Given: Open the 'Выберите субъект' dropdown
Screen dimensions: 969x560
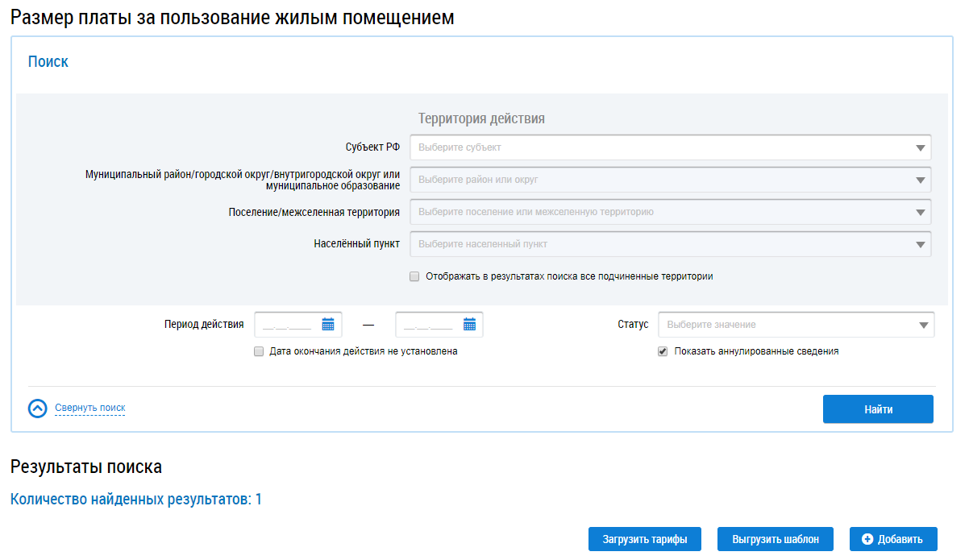Looking at the screenshot, I should click(661, 148).
